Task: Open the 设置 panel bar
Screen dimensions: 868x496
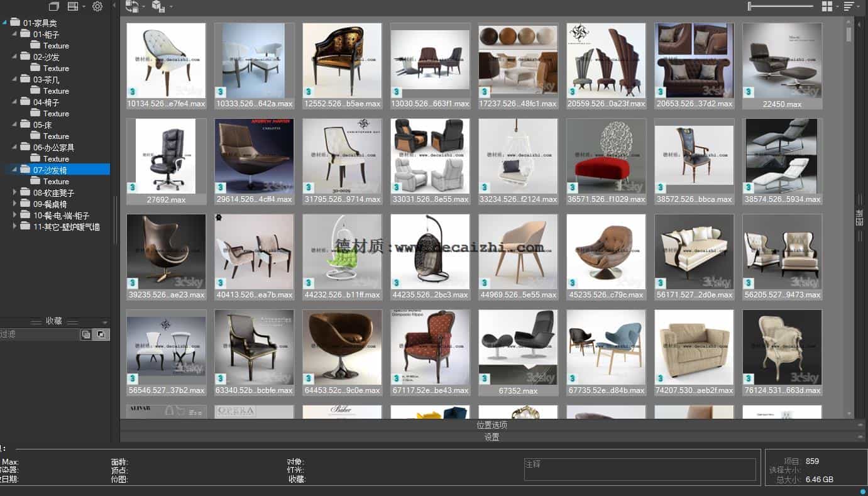Action: 492,437
